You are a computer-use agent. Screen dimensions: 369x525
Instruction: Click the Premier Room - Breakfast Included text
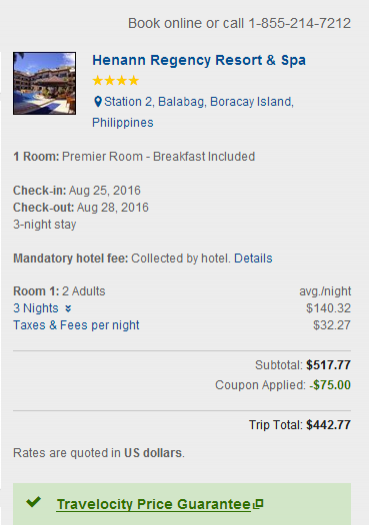159,157
